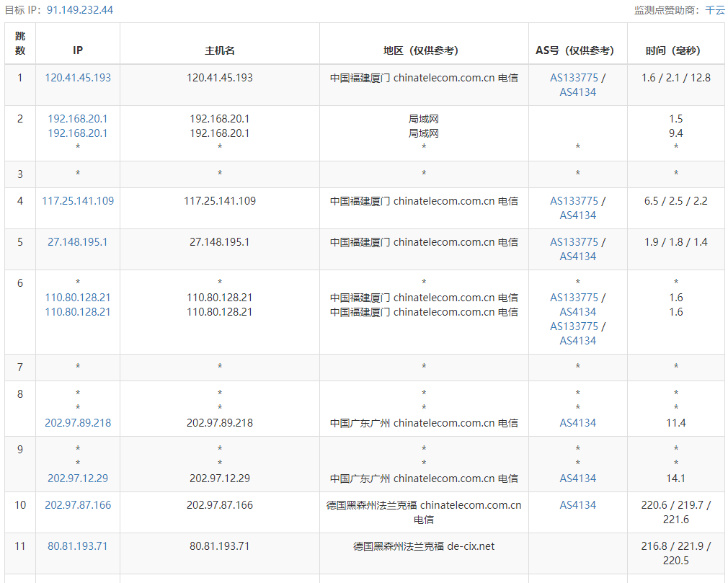Click AS4134 link in hop 4 row
Image resolution: width=728 pixels, height=583 pixels.
point(577,215)
